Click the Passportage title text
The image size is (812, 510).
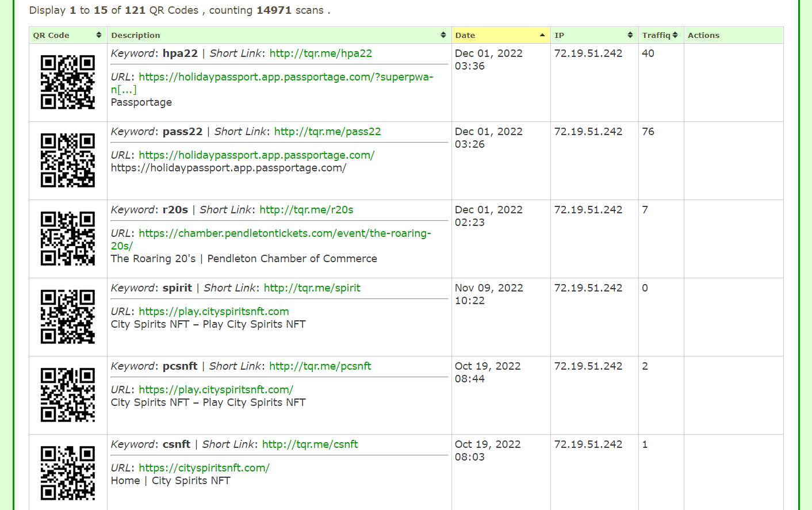pyautogui.click(x=141, y=102)
